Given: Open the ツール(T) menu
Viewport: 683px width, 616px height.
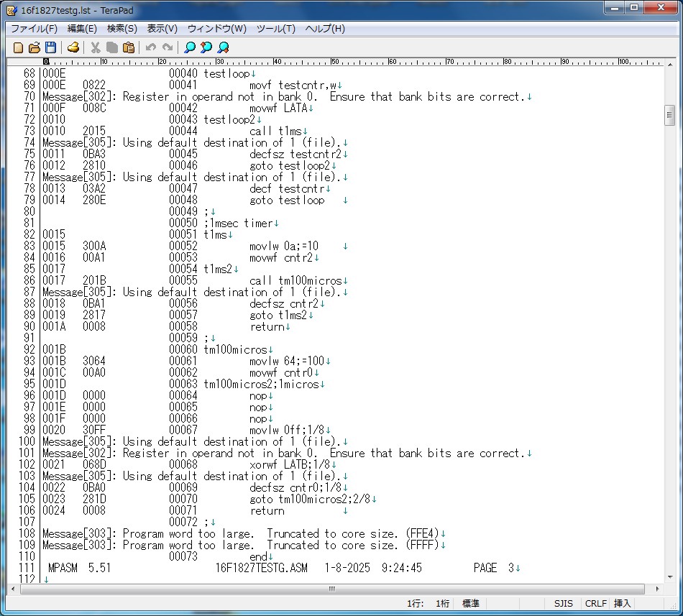Looking at the screenshot, I should (x=276, y=29).
